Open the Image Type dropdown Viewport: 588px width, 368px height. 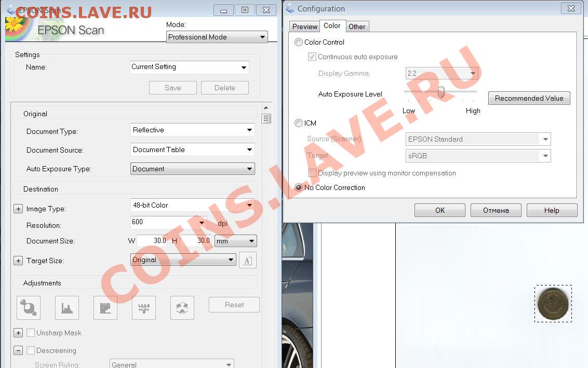click(192, 205)
